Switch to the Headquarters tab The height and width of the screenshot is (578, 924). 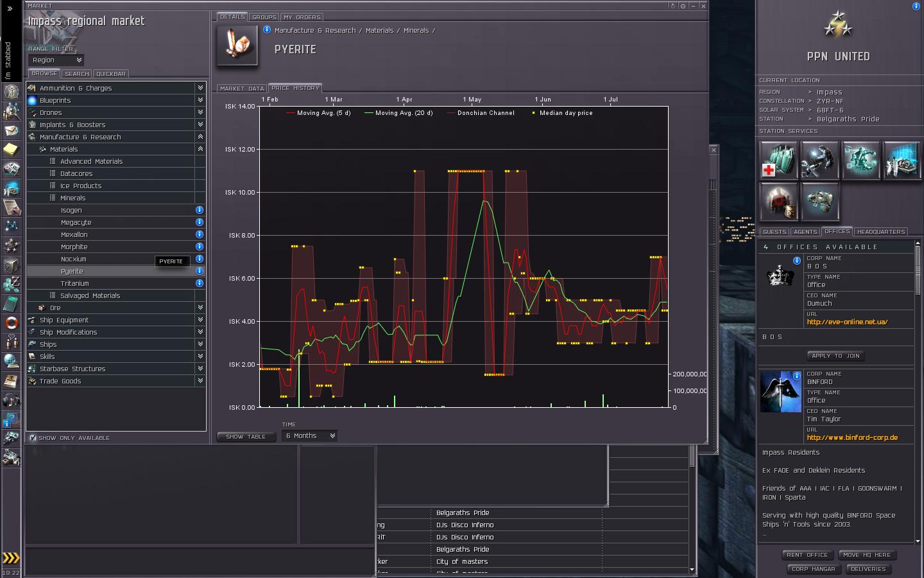(x=881, y=232)
